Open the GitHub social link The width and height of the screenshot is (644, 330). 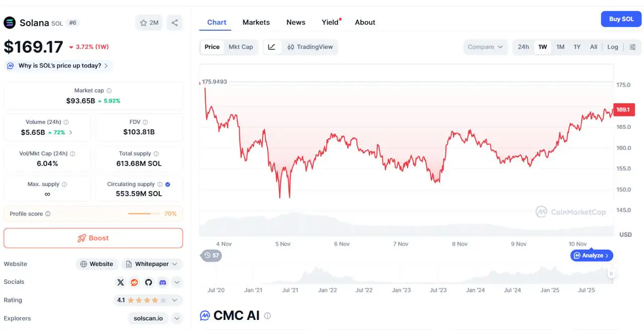click(x=148, y=282)
